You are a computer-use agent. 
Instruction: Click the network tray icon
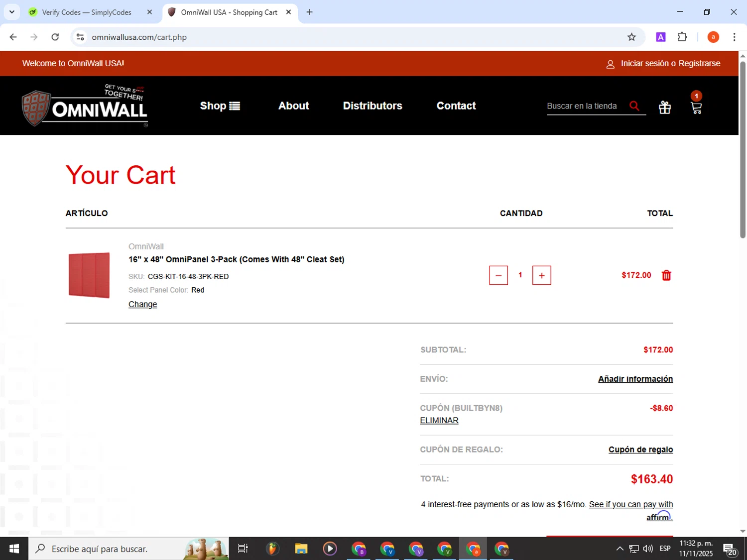pyautogui.click(x=634, y=549)
